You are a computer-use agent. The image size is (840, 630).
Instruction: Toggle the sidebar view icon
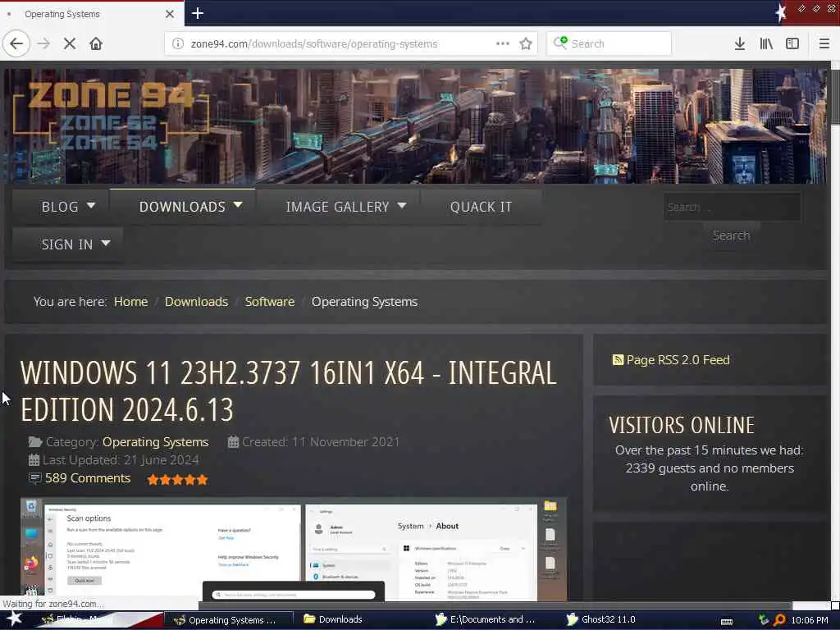(792, 43)
